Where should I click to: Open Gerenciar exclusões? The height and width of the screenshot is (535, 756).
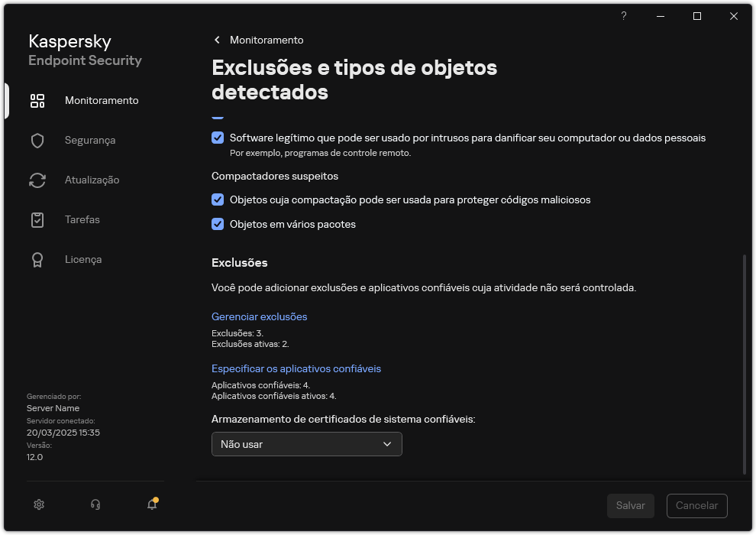click(259, 316)
